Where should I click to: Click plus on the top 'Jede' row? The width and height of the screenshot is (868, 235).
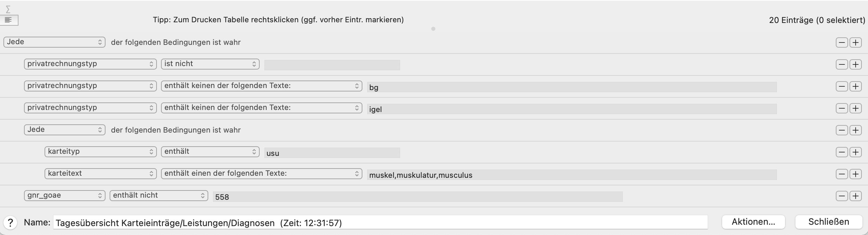(856, 42)
